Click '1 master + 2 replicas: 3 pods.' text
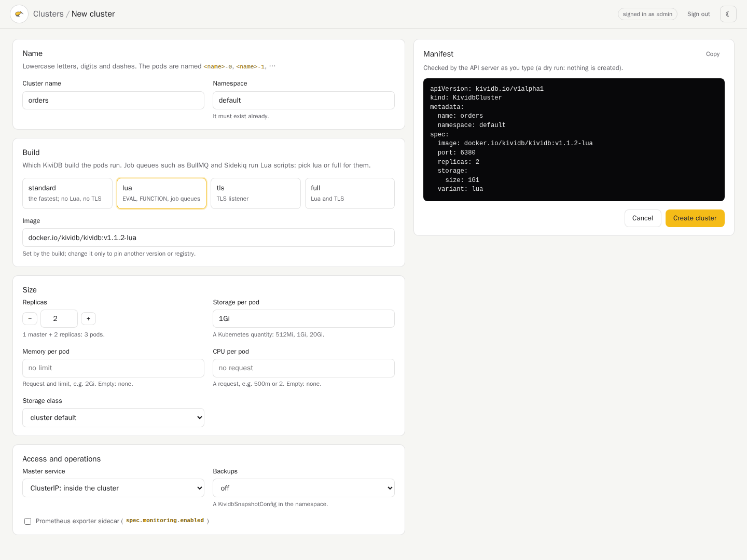Viewport: 747px width, 560px height. click(63, 334)
